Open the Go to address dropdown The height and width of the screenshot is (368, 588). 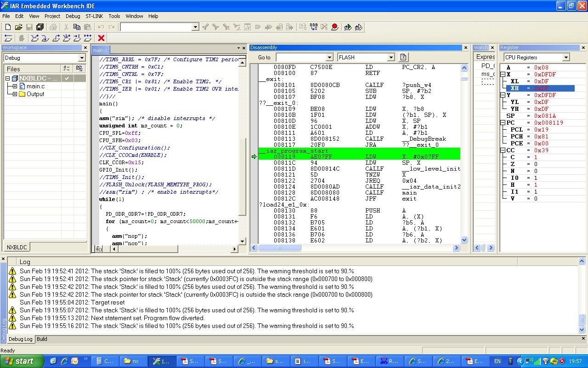[x=329, y=57]
